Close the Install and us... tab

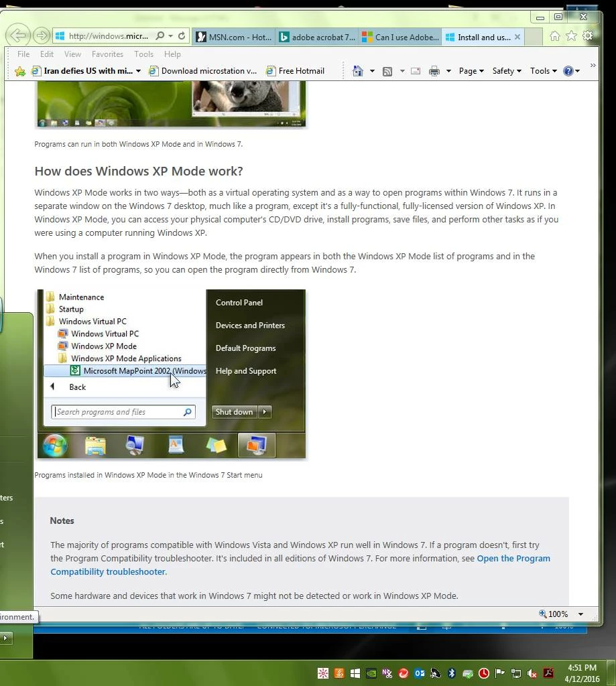click(x=517, y=38)
